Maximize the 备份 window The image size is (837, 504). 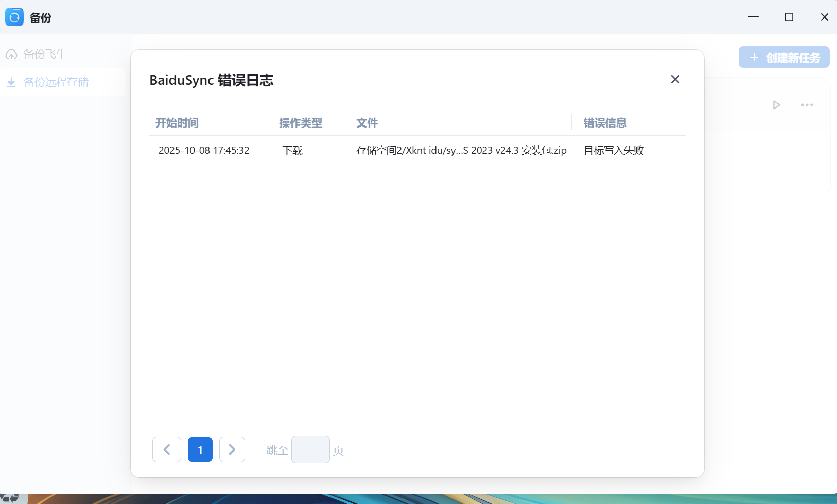[789, 17]
